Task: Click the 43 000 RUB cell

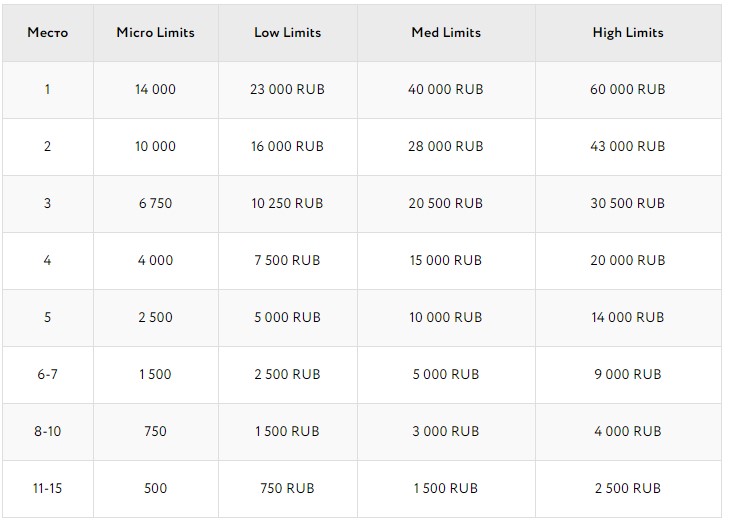Action: (627, 146)
